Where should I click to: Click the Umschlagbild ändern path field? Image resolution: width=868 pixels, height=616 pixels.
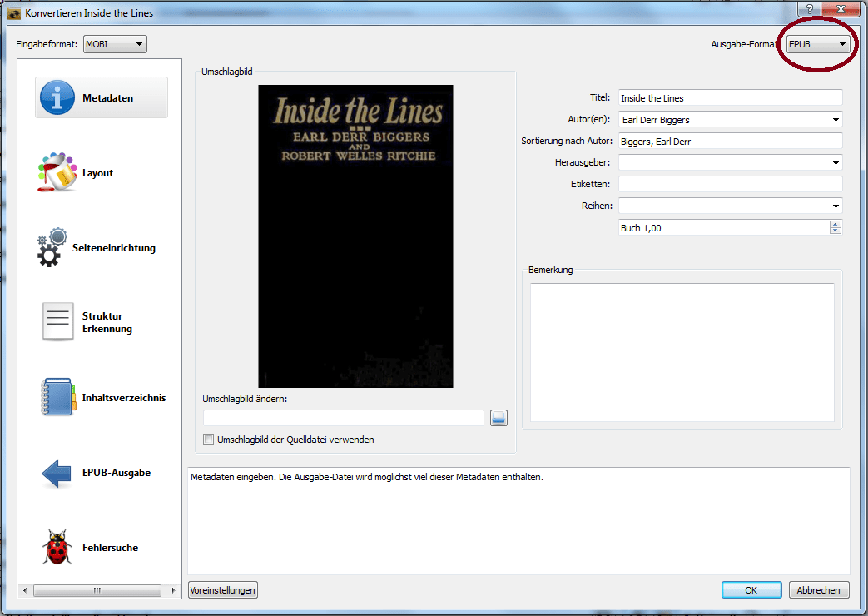tap(343, 418)
